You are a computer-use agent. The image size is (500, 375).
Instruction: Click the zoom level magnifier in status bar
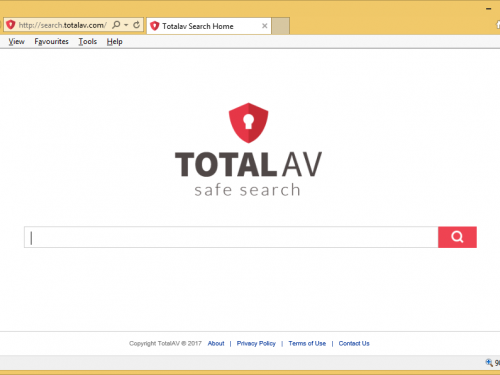(489, 362)
